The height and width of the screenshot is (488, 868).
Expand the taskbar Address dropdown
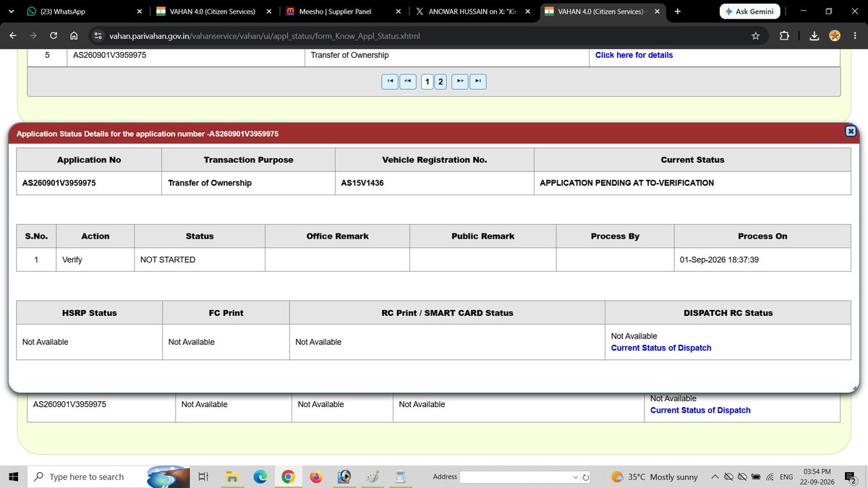[576, 477]
